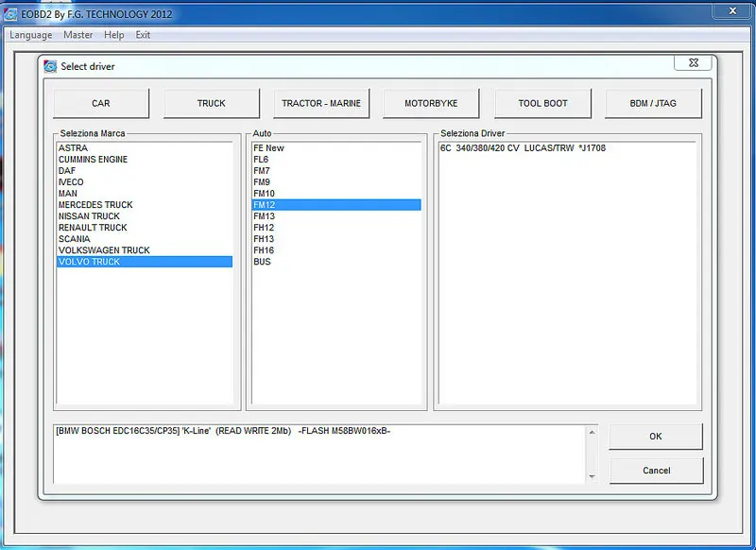This screenshot has height=550, width=756.
Task: Select the CAR vehicle category
Action: coord(100,103)
